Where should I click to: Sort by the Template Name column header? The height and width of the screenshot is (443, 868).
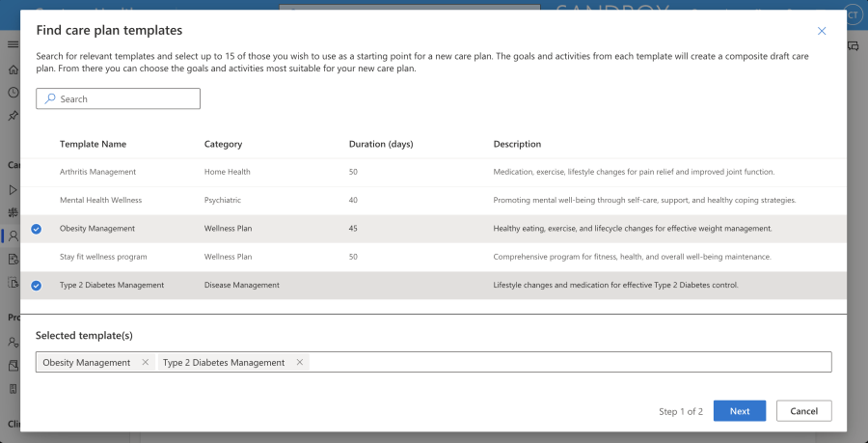click(x=93, y=145)
